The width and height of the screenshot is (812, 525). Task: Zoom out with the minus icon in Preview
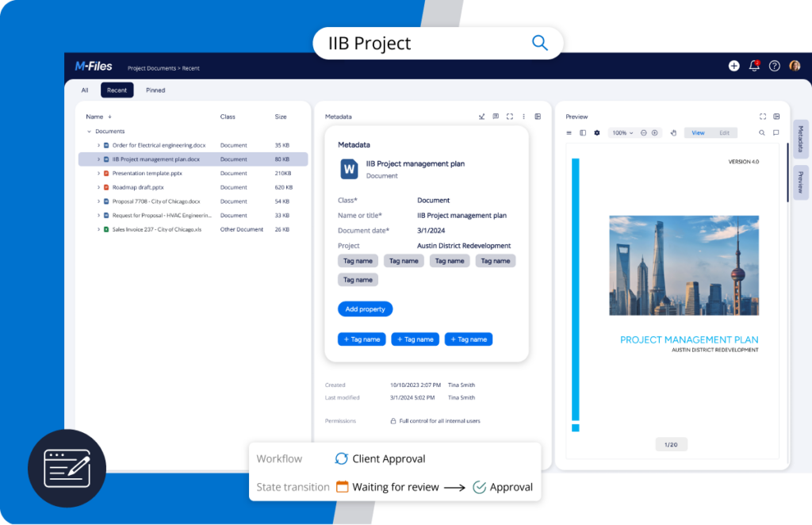pyautogui.click(x=643, y=132)
